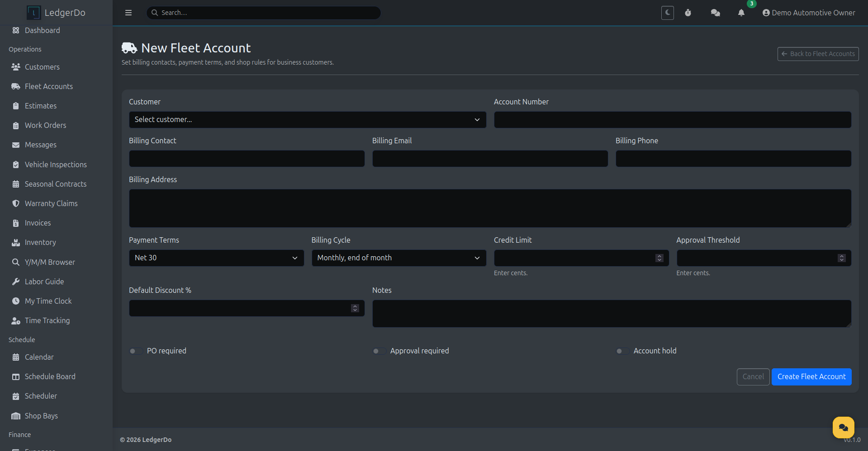The image size is (868, 451).
Task: Click the Work Orders icon
Action: pyautogui.click(x=16, y=125)
